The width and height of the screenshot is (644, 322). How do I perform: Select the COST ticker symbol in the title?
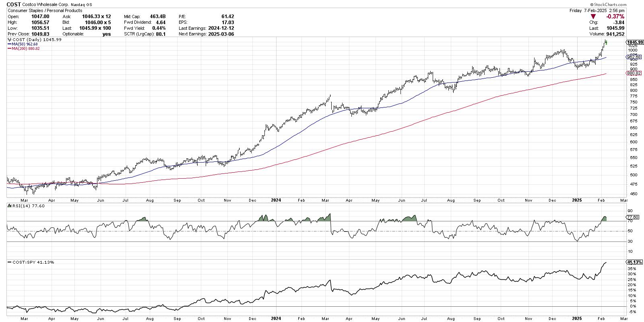14,4
